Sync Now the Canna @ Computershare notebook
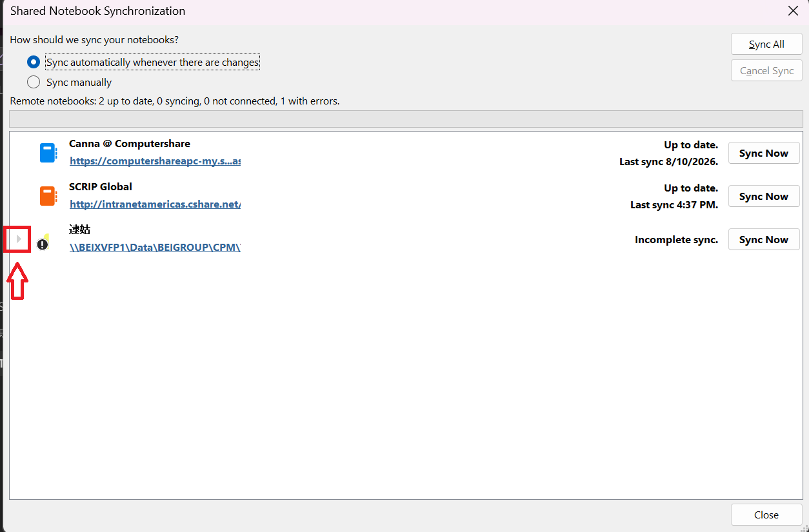The height and width of the screenshot is (532, 809). pos(764,153)
